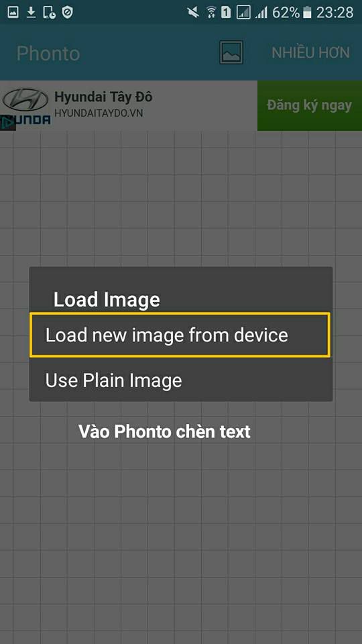362x644 pixels.
Task: Choose Use Plain Image option
Action: tap(180, 380)
